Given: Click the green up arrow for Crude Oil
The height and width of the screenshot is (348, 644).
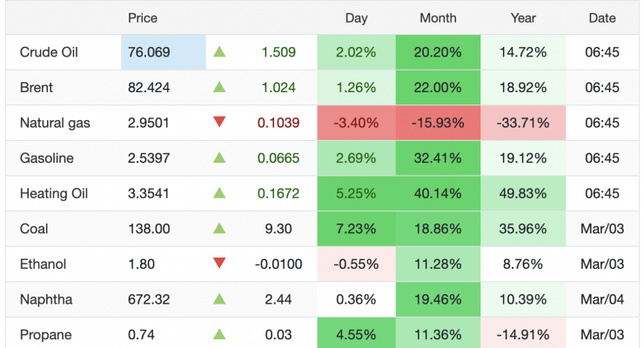Looking at the screenshot, I should [220, 52].
